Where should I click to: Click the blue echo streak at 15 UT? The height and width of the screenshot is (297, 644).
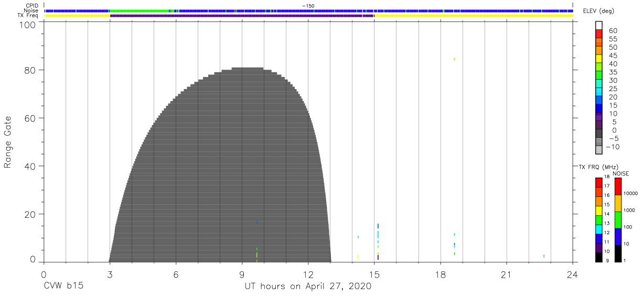coord(378,226)
